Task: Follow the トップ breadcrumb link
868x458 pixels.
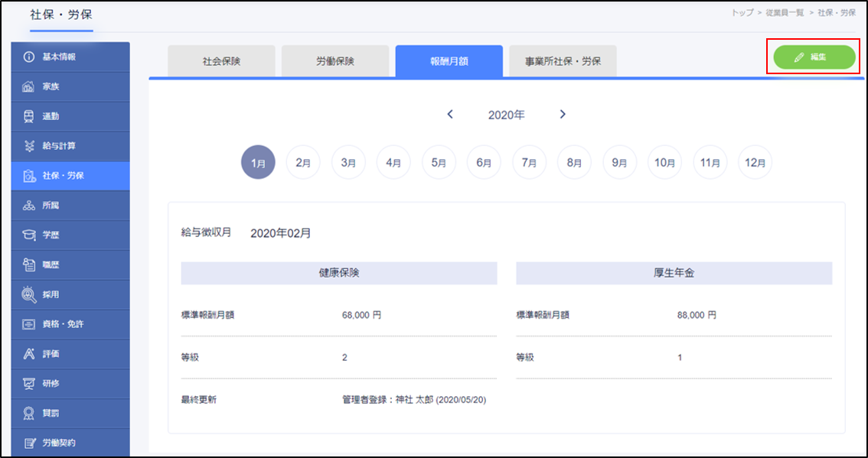Action: point(742,14)
